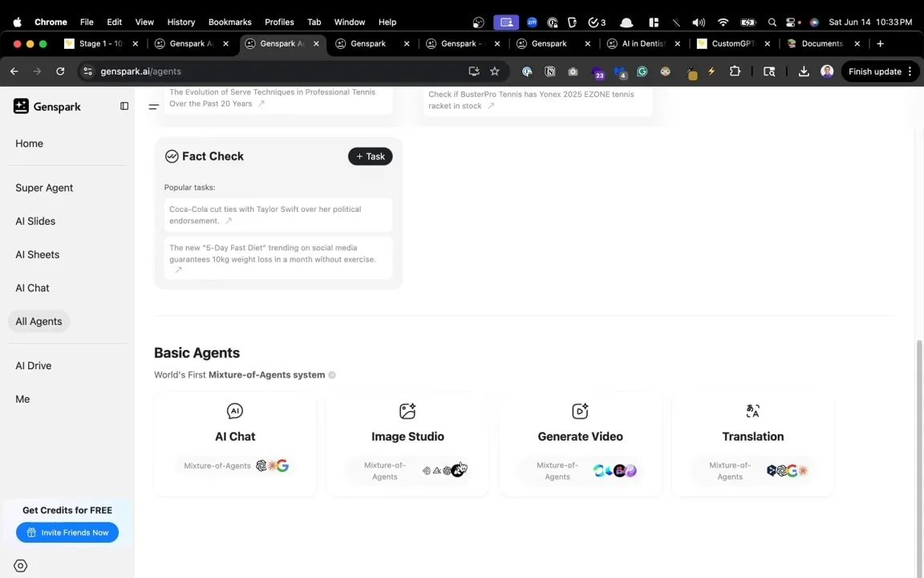The height and width of the screenshot is (578, 924).
Task: Click the Notion extension icon
Action: [x=550, y=71]
